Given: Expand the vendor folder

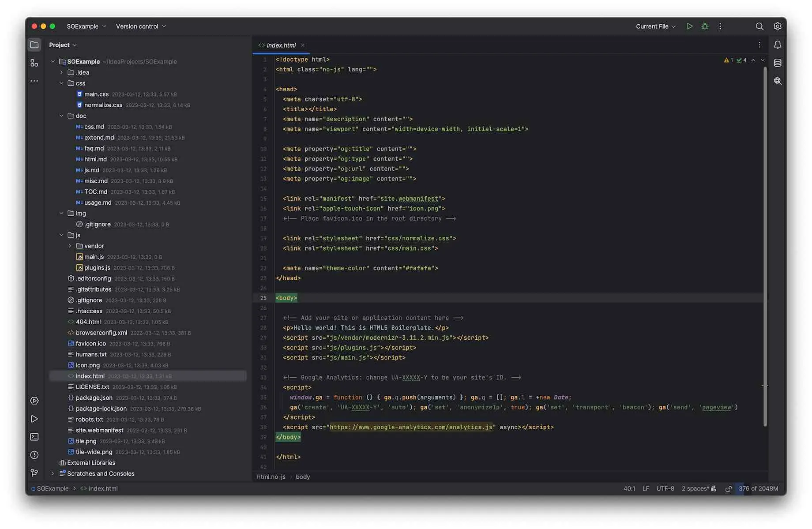Looking at the screenshot, I should pyautogui.click(x=70, y=246).
